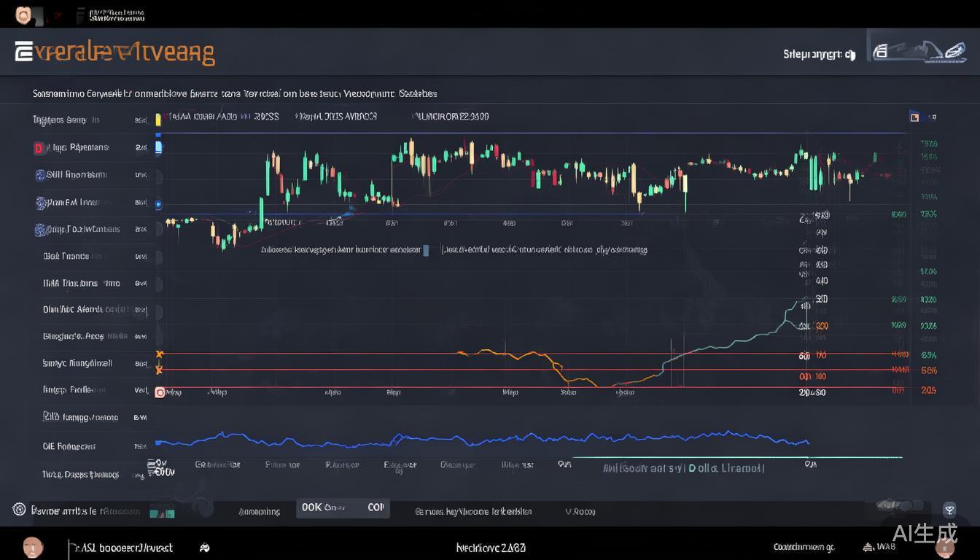Click the upper orange X marker on the red line
980x560 pixels.
pos(159,354)
